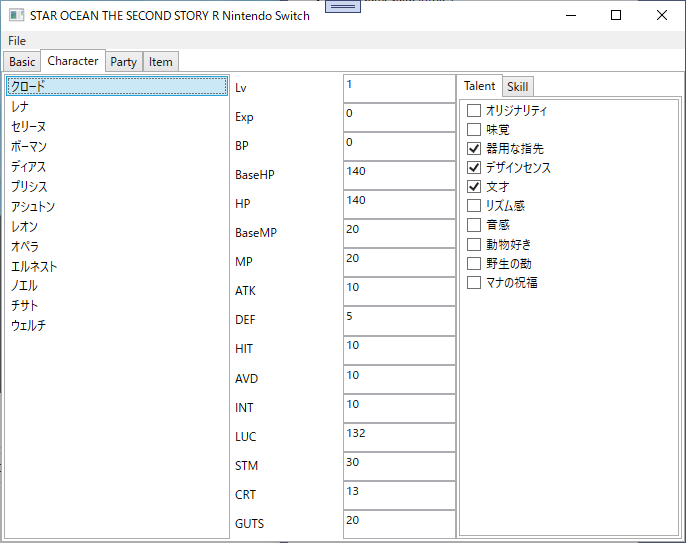Focus the STM value field
Screen dimensions: 686x543
(x=399, y=466)
